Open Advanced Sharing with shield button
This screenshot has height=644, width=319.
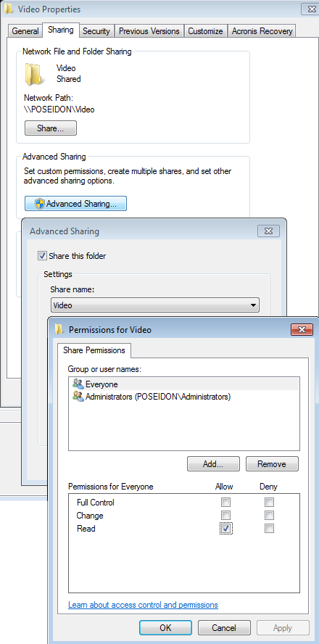point(75,203)
